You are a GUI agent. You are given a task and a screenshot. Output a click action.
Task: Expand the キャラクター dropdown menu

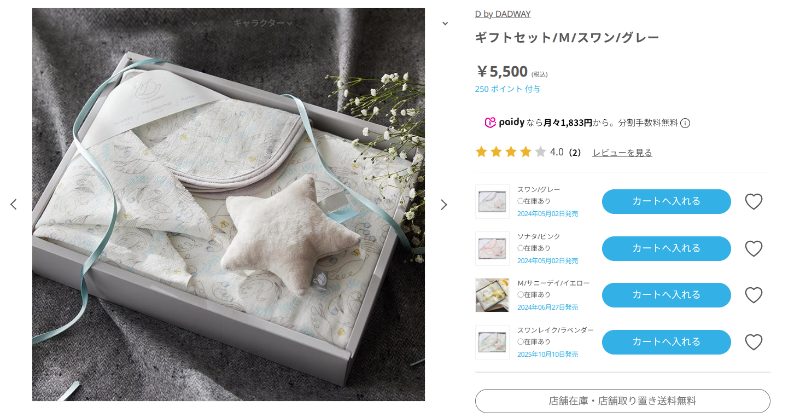point(263,22)
